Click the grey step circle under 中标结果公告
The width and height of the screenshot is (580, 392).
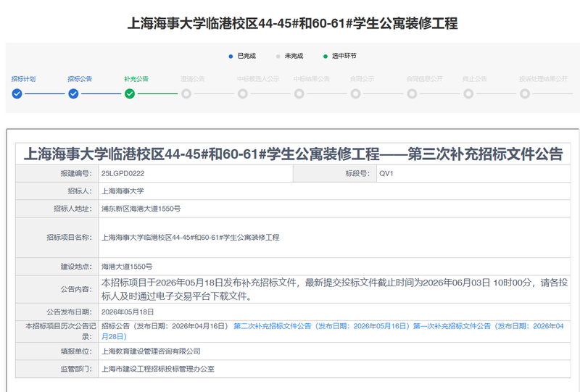(x=299, y=94)
